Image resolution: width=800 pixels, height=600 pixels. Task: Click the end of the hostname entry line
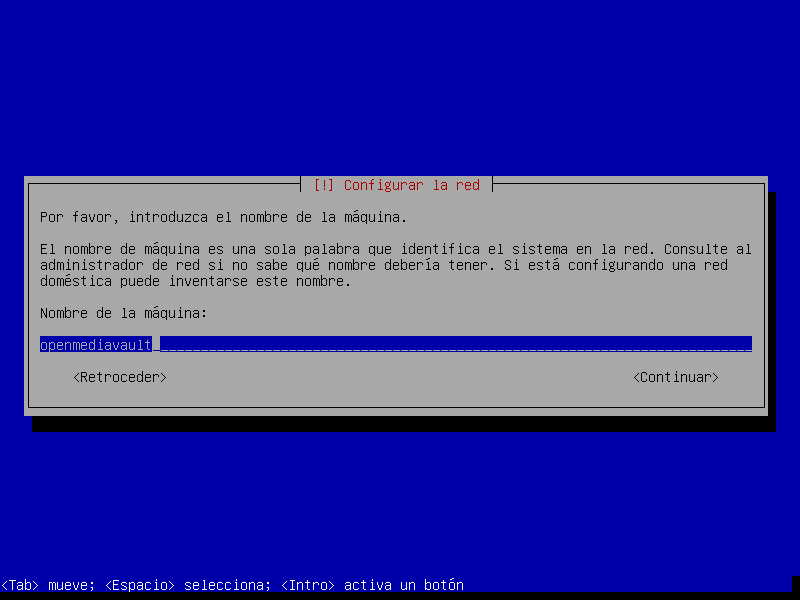click(x=745, y=344)
